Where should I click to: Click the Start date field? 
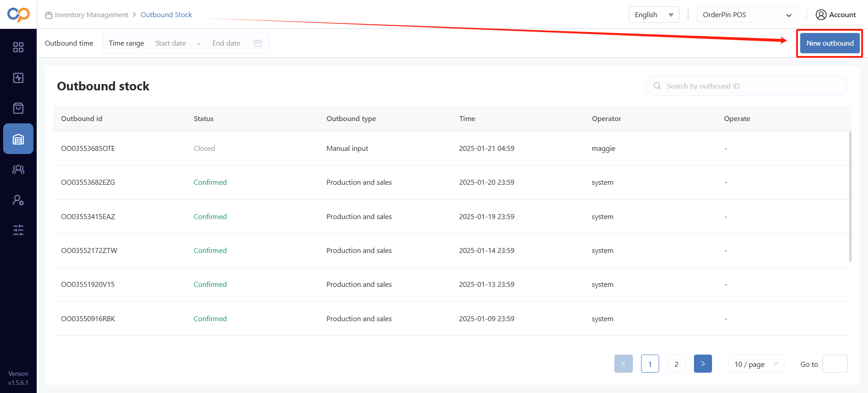coord(171,43)
